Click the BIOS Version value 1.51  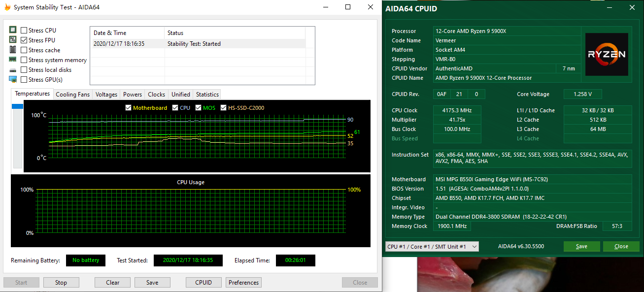pyautogui.click(x=532, y=189)
